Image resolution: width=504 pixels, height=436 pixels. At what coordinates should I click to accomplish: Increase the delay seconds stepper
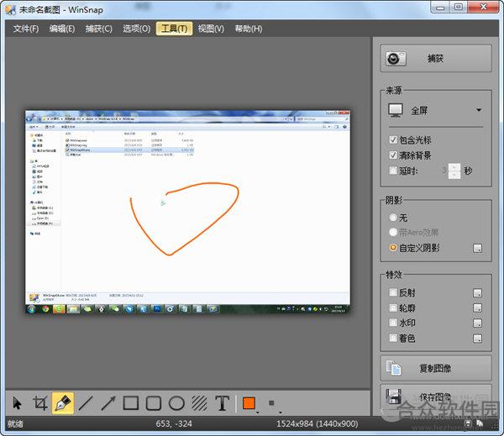(x=454, y=167)
